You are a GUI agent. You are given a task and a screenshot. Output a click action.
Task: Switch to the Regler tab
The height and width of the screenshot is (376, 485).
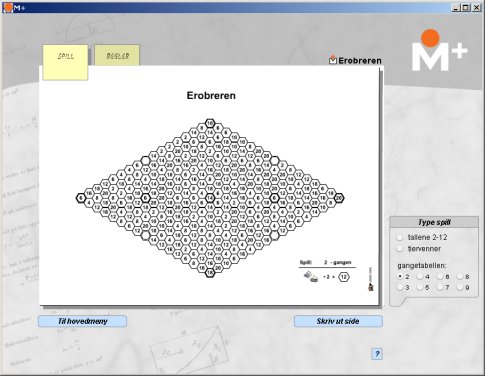coord(117,55)
